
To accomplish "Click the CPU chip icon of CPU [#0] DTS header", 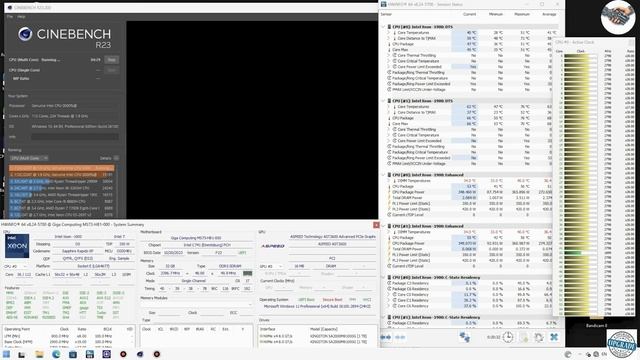I will (x=389, y=27).
